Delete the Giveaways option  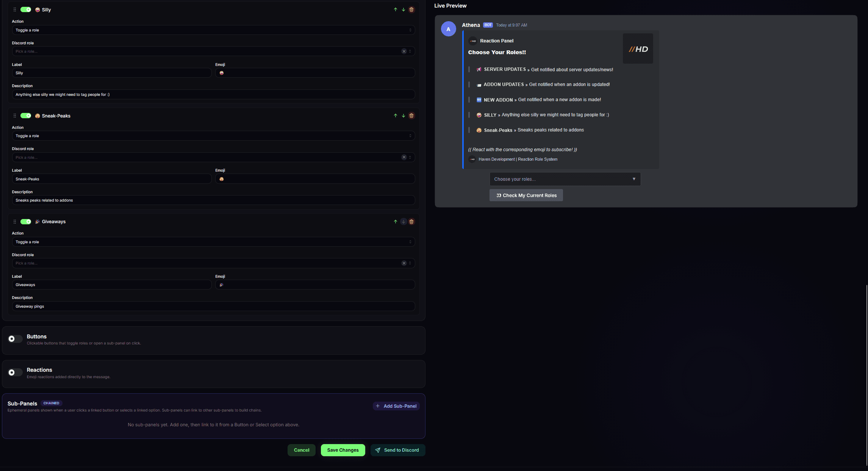(x=411, y=222)
